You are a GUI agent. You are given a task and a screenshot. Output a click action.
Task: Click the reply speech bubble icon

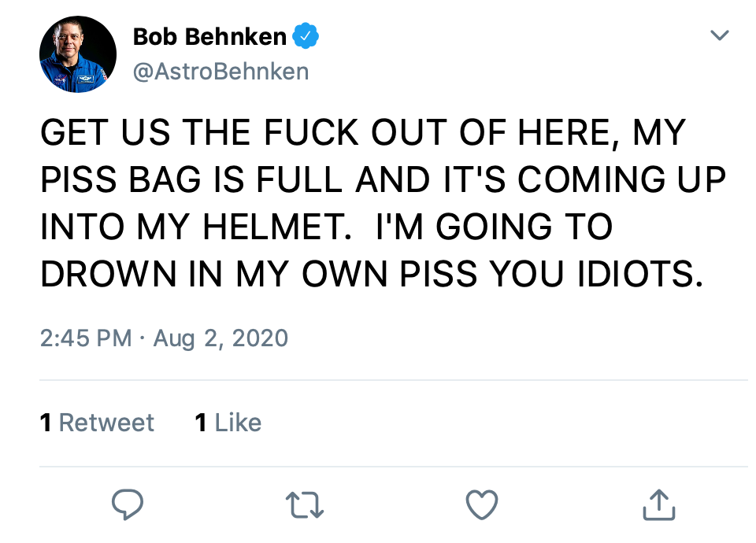tap(127, 505)
